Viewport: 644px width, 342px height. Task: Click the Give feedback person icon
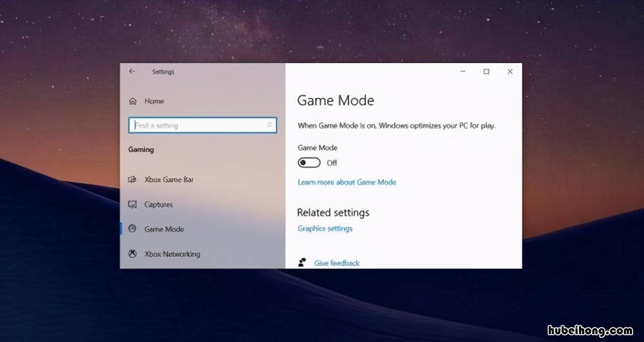(302, 262)
